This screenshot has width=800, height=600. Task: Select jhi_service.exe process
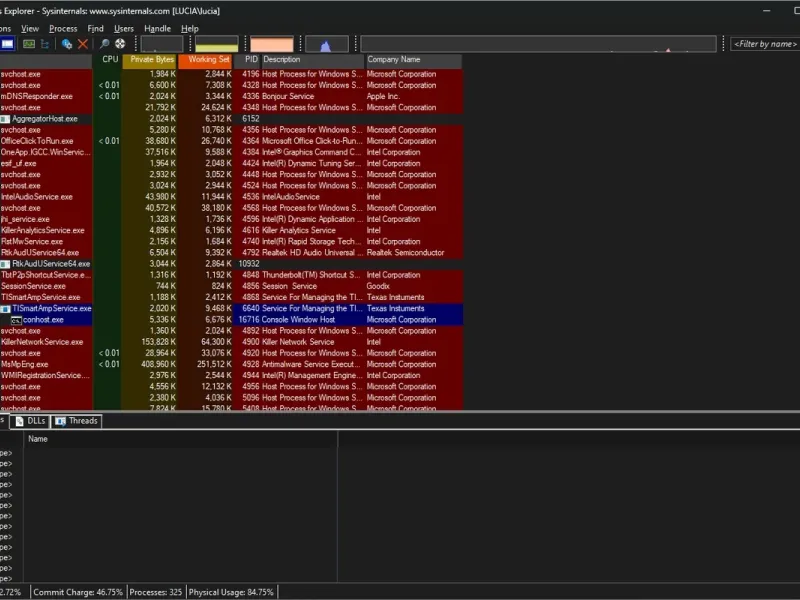click(231, 219)
